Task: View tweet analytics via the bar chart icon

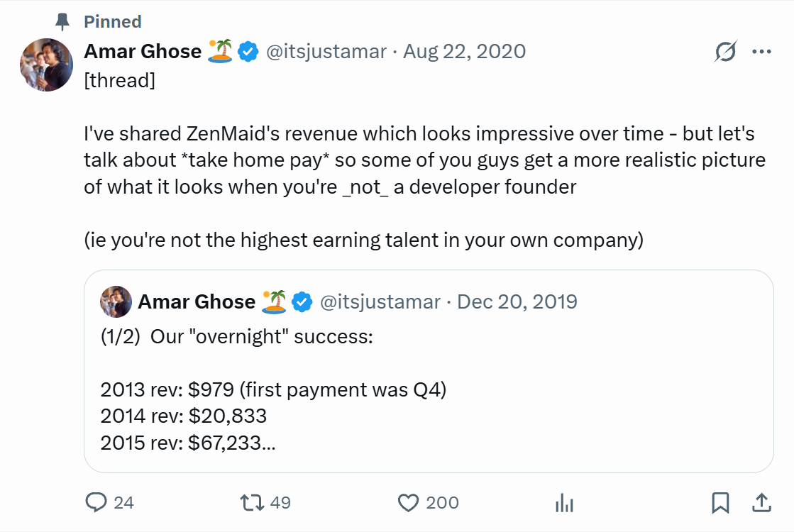Action: (563, 503)
